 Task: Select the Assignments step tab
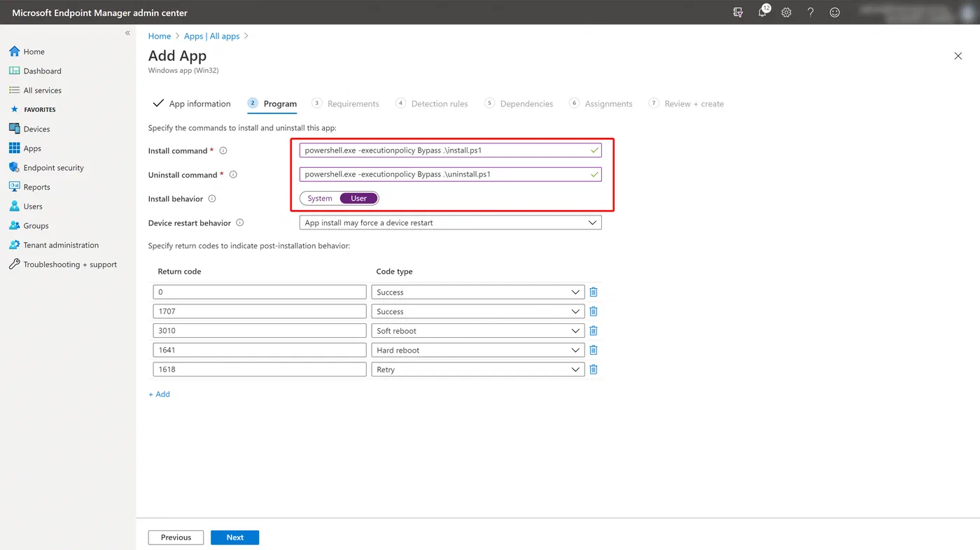click(x=601, y=104)
